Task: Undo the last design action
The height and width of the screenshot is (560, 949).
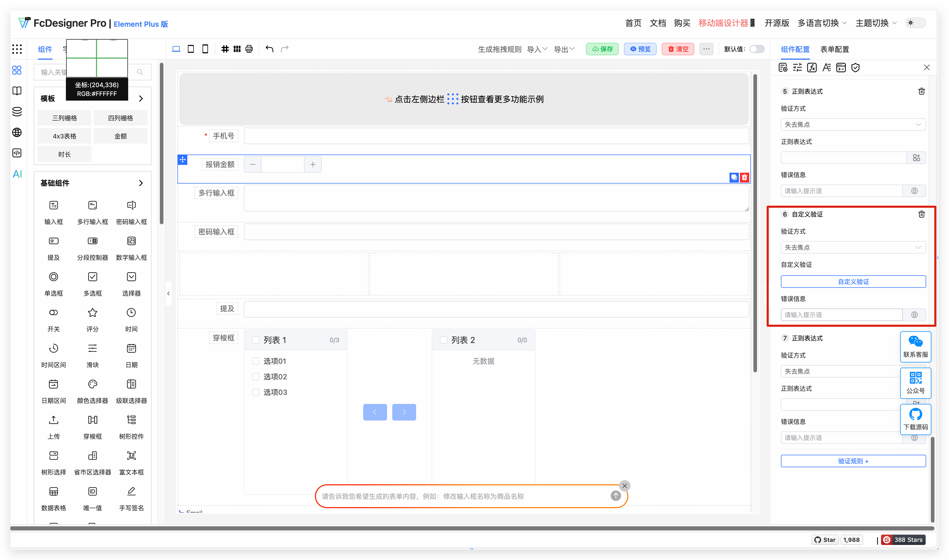Action: pos(269,49)
